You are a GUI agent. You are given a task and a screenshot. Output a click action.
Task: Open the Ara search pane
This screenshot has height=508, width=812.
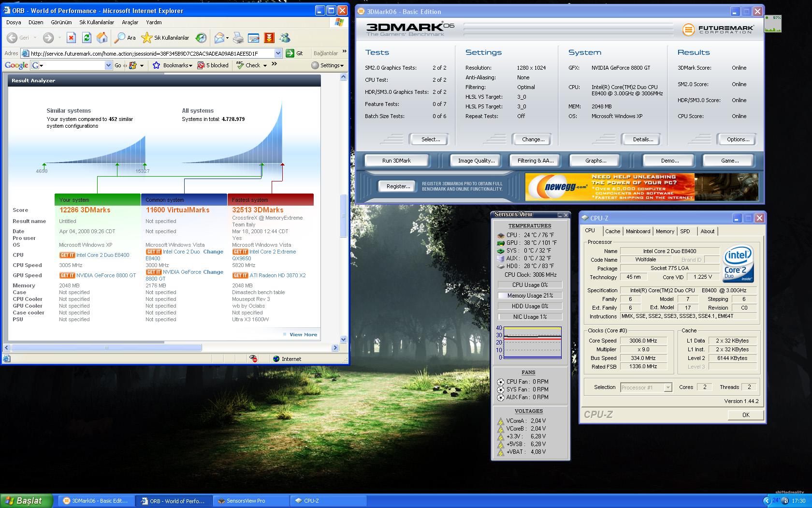click(x=125, y=38)
